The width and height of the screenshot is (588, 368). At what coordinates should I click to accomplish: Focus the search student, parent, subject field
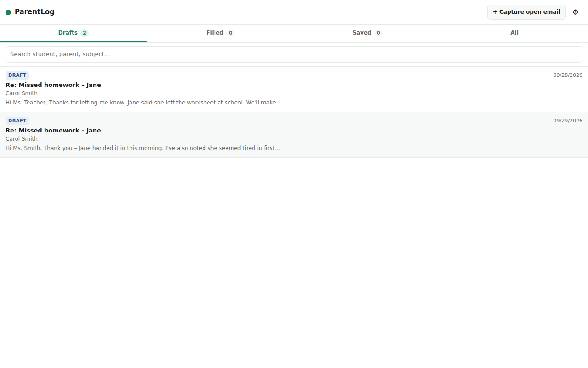tap(294, 54)
